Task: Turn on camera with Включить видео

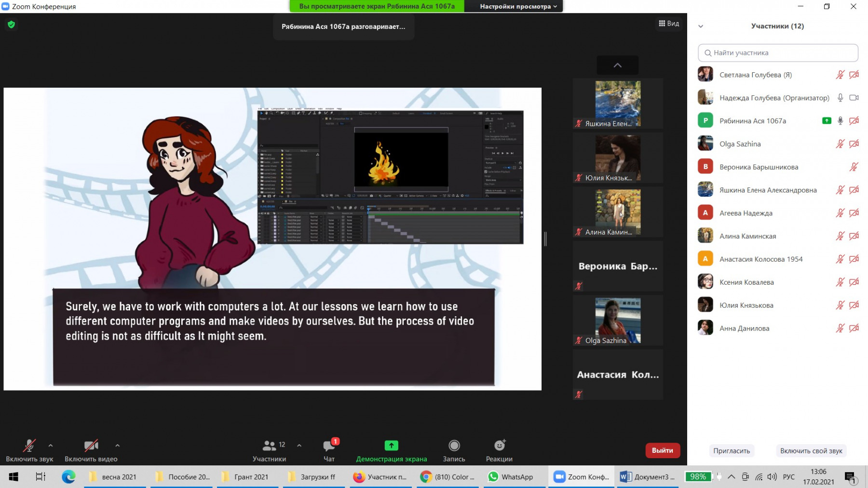Action: click(91, 446)
